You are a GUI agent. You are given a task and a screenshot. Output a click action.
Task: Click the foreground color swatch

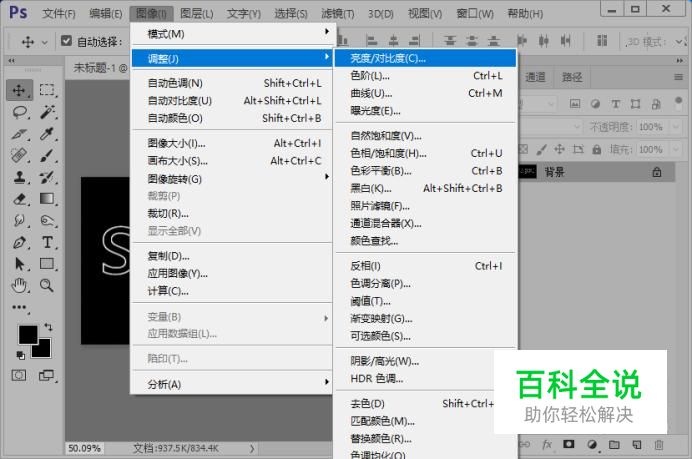[x=28, y=335]
